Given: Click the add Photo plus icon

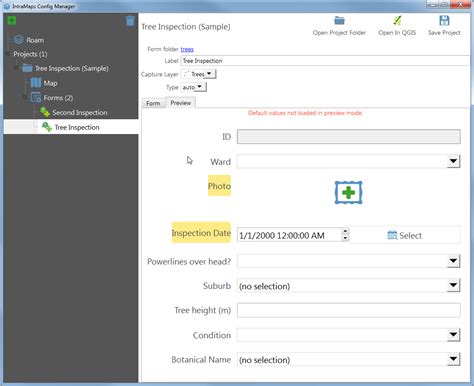Looking at the screenshot, I should pyautogui.click(x=348, y=193).
